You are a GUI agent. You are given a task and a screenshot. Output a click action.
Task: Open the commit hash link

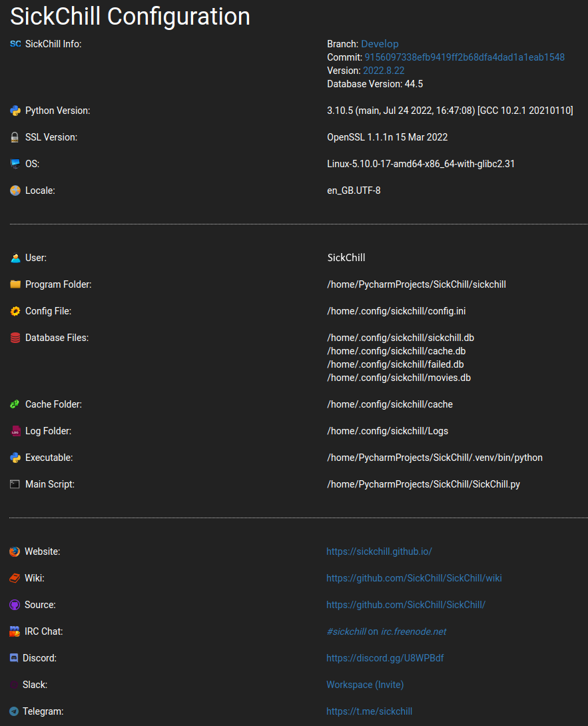[x=464, y=57]
